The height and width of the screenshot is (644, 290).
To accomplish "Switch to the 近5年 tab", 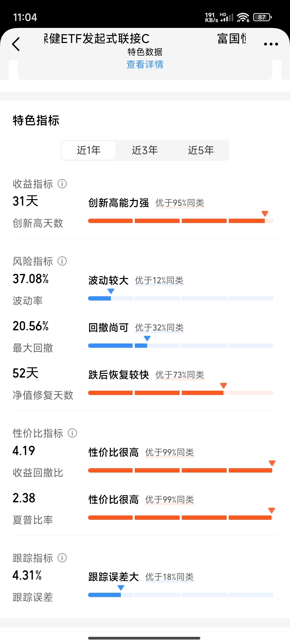I will point(201,150).
